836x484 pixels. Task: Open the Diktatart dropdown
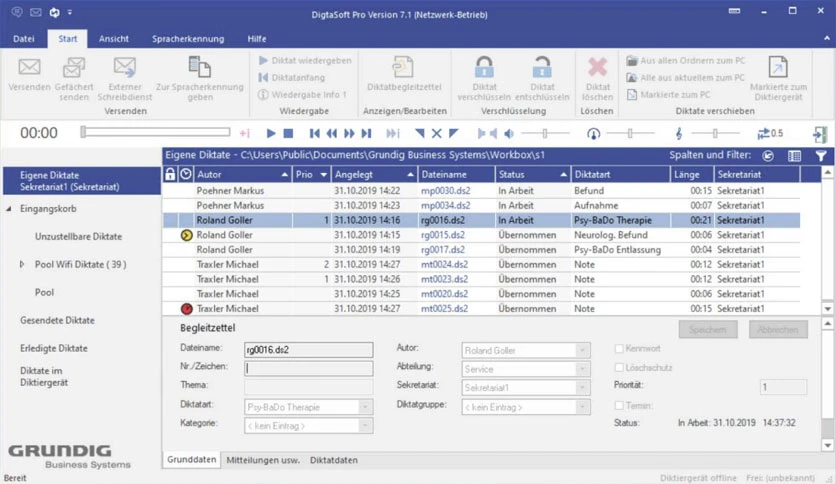365,407
